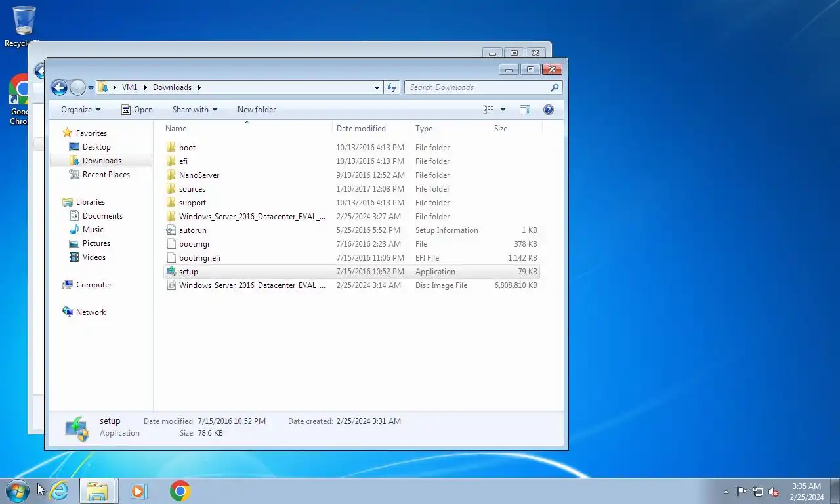Click the 1/10/2017 12:08 PM date cell
Screen dimensions: 840x504
pyautogui.click(x=370, y=189)
